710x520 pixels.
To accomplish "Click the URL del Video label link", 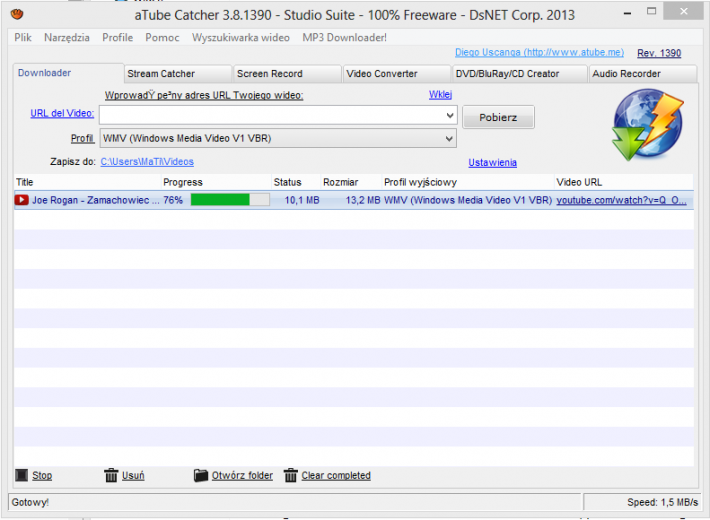I will [62, 113].
